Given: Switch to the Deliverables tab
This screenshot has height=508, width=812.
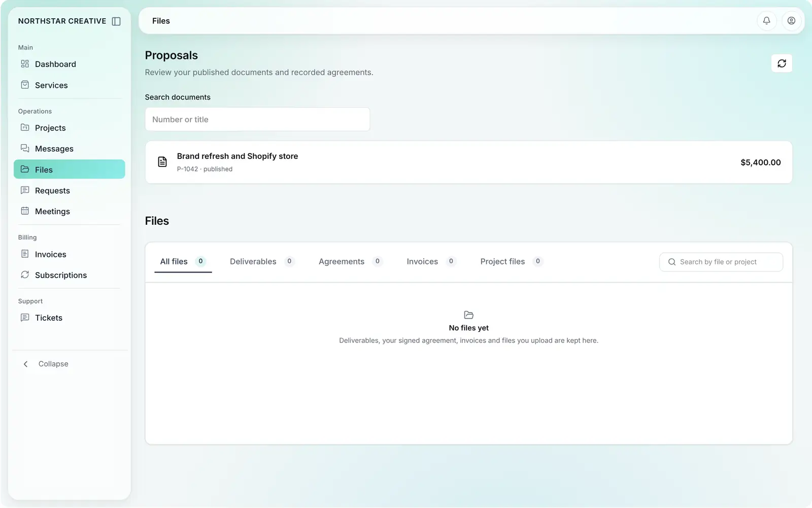Looking at the screenshot, I should (x=262, y=262).
